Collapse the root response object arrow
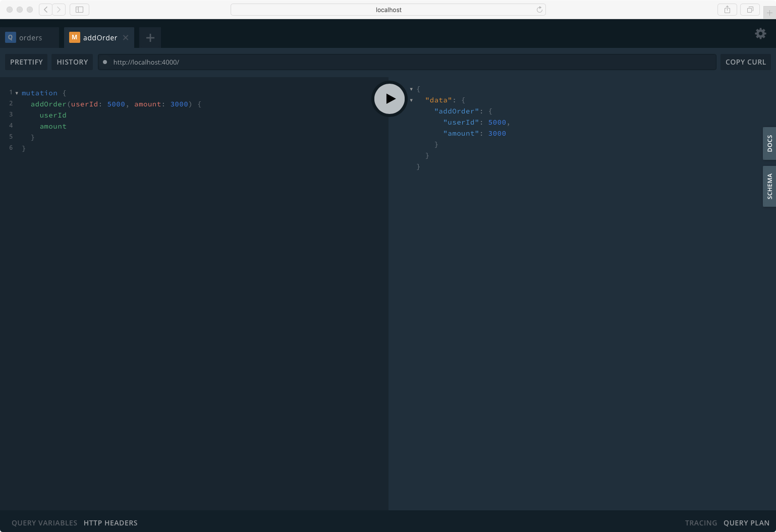Screen dimensions: 776x532 tap(411, 89)
